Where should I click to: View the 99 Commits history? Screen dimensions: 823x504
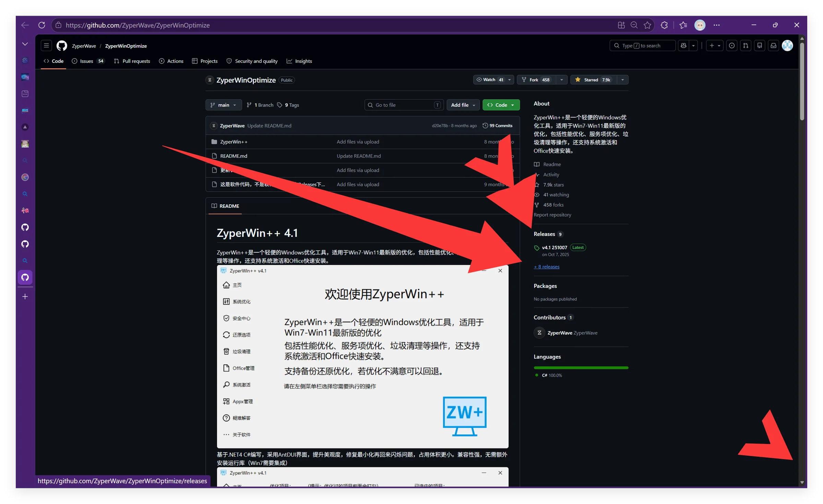pyautogui.click(x=497, y=125)
